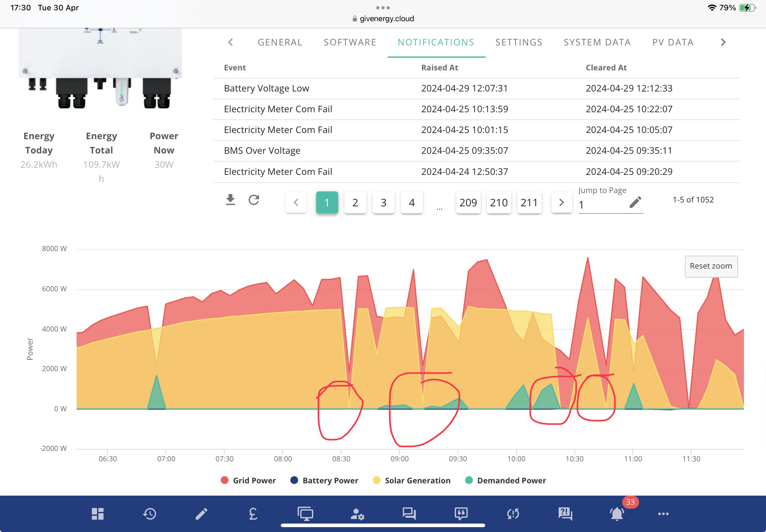Open the user settings icon
The image size is (766, 532).
pos(357,514)
